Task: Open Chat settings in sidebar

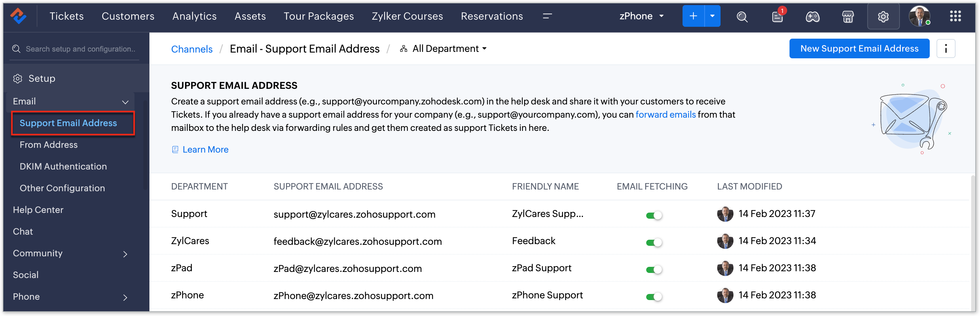Action: tap(23, 232)
